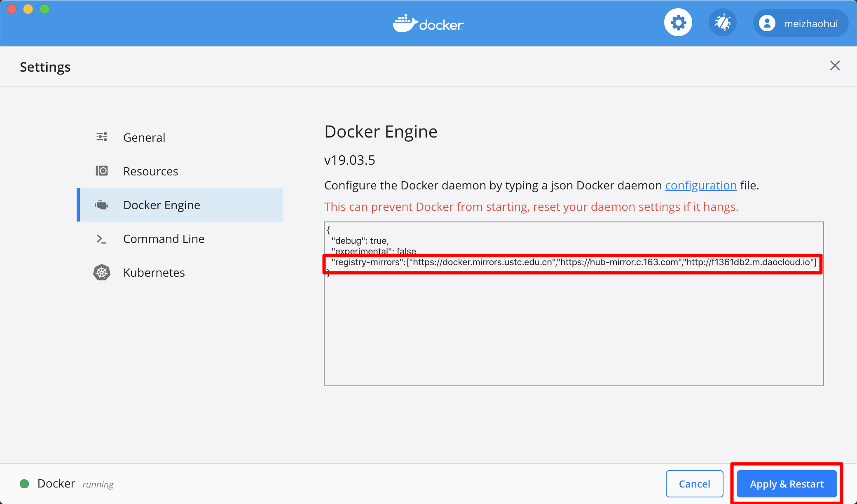The height and width of the screenshot is (504, 857).
Task: Click the "debug": true line
Action: pyautogui.click(x=360, y=240)
